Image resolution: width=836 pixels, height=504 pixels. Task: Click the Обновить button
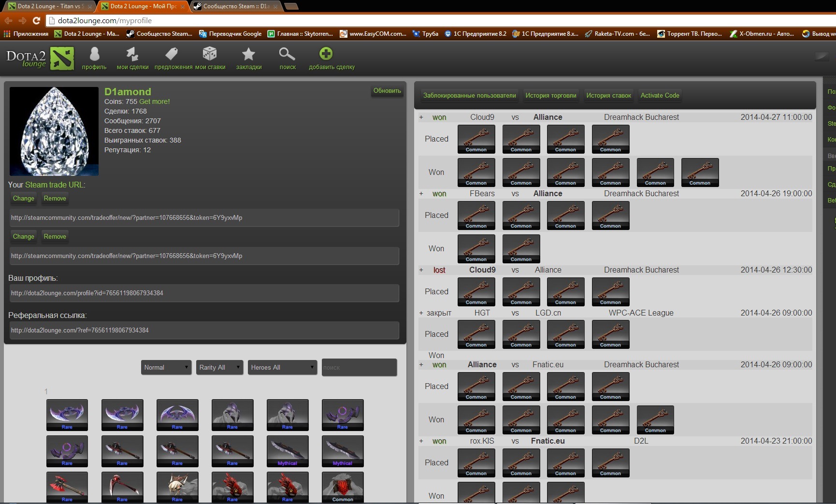tap(387, 91)
